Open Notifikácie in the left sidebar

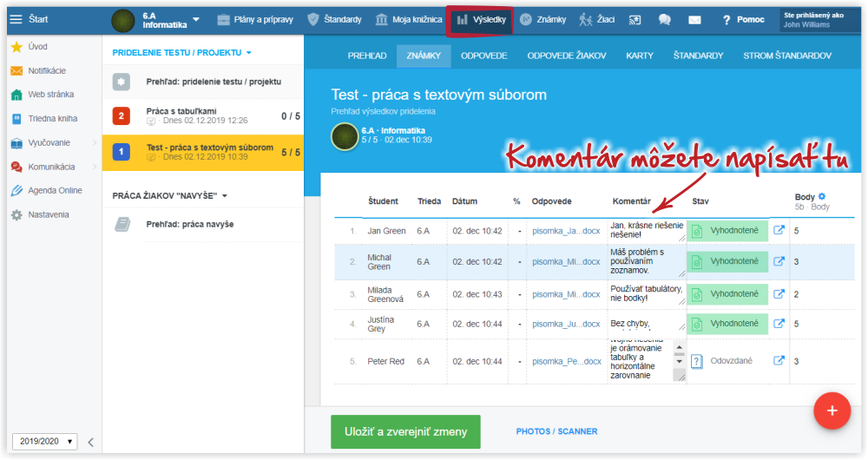[47, 70]
